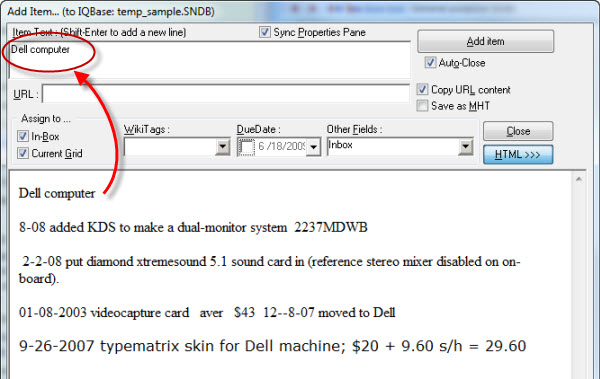Click the Add item button

coord(485,41)
